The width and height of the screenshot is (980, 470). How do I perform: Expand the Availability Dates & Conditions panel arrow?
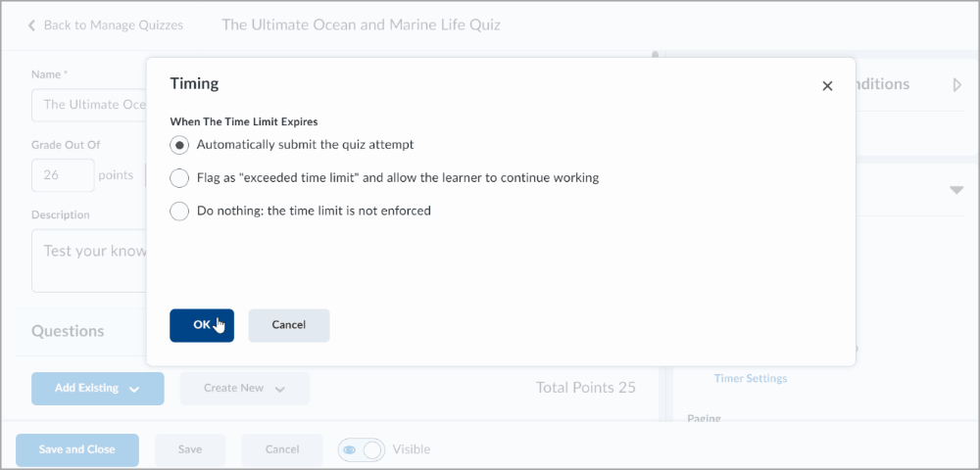pyautogui.click(x=956, y=85)
